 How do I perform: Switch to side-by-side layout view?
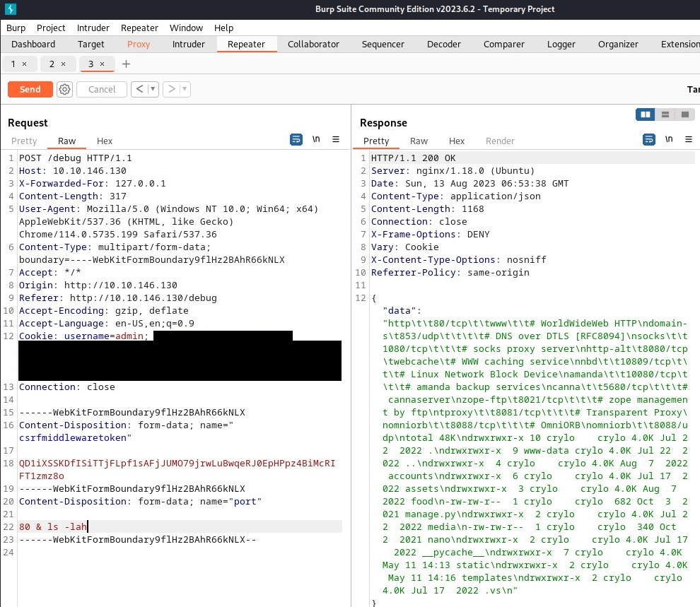click(x=646, y=114)
